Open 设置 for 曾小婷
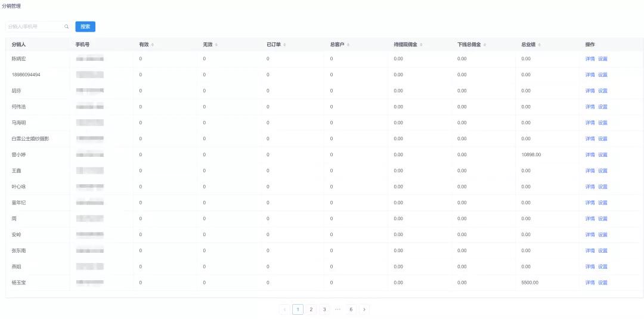 (603, 154)
